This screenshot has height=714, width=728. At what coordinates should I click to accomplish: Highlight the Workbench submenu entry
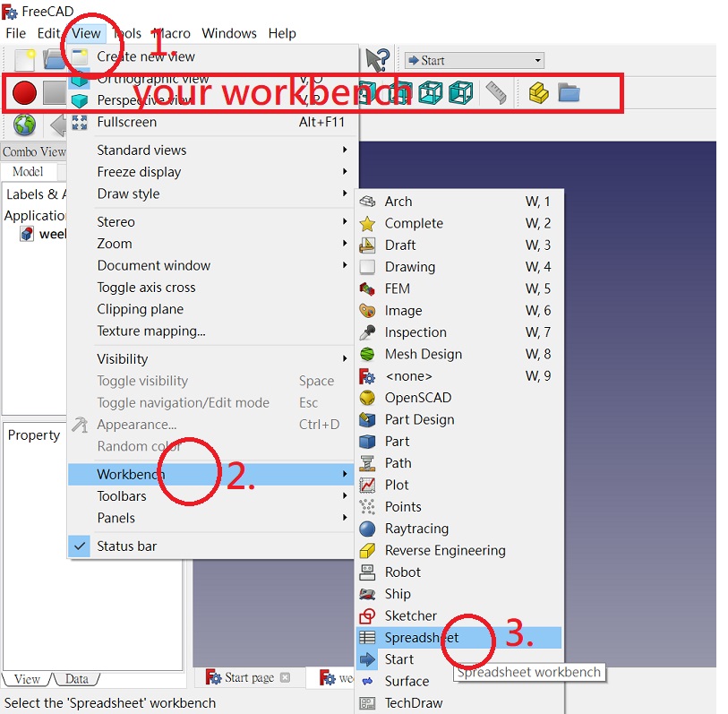tap(211, 474)
